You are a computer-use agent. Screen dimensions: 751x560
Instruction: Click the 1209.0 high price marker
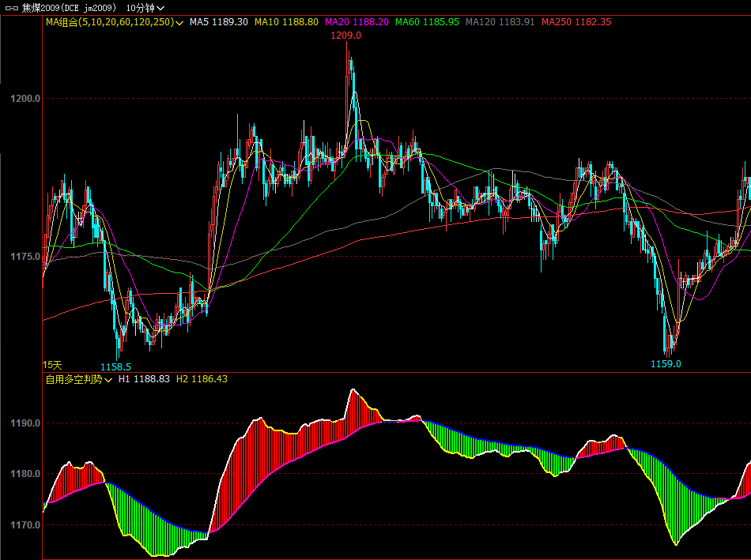pos(345,36)
